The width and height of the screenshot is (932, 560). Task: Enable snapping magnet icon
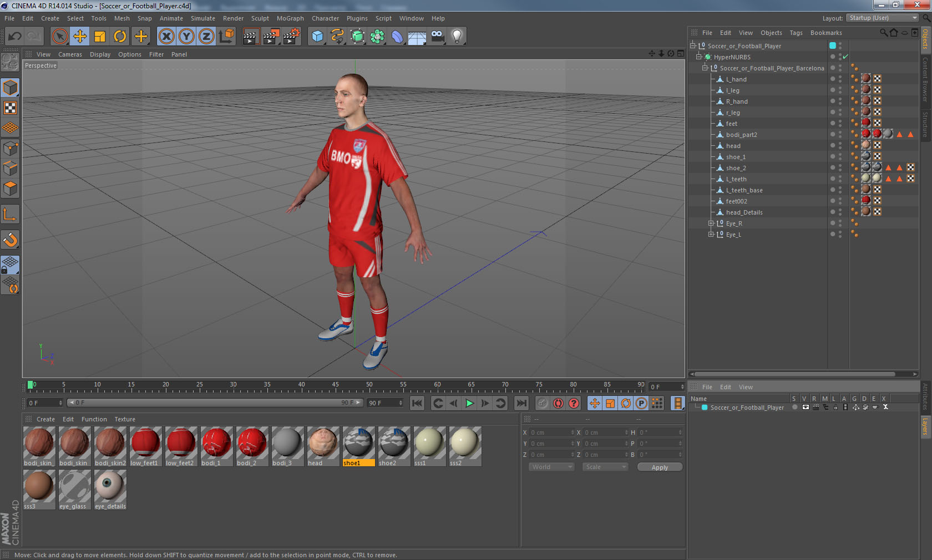pyautogui.click(x=10, y=240)
